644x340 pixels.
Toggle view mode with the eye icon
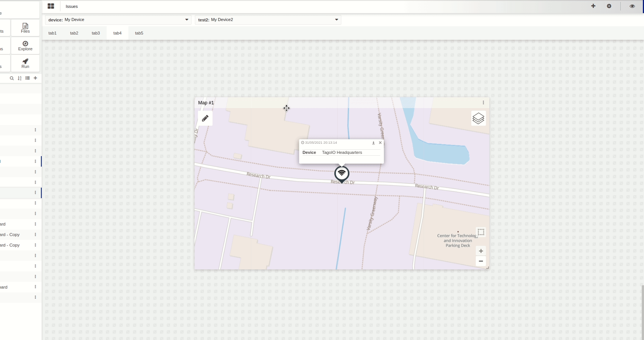632,6
